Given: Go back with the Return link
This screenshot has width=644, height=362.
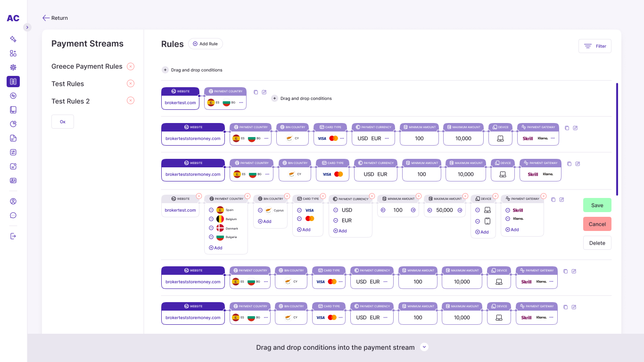Looking at the screenshot, I should (x=55, y=18).
